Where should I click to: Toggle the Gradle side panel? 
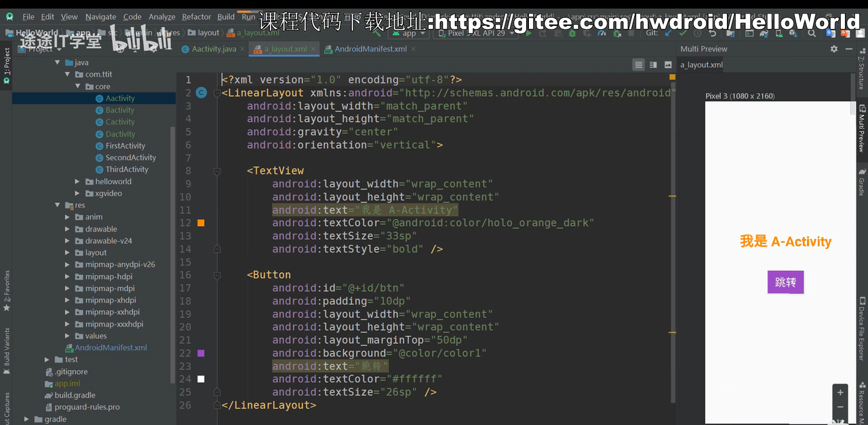coord(861,181)
